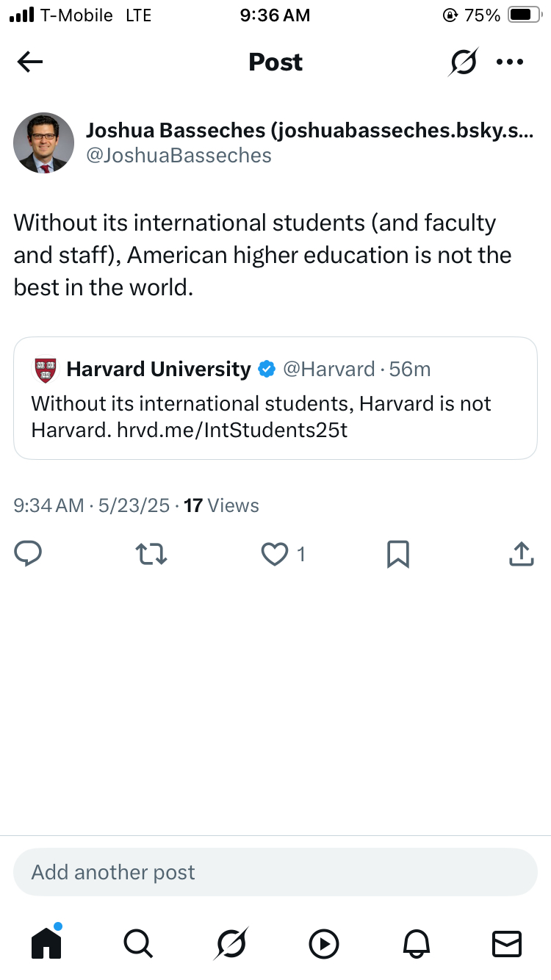Tap the 17 Views count
This screenshot has width=551, height=980.
tap(220, 505)
